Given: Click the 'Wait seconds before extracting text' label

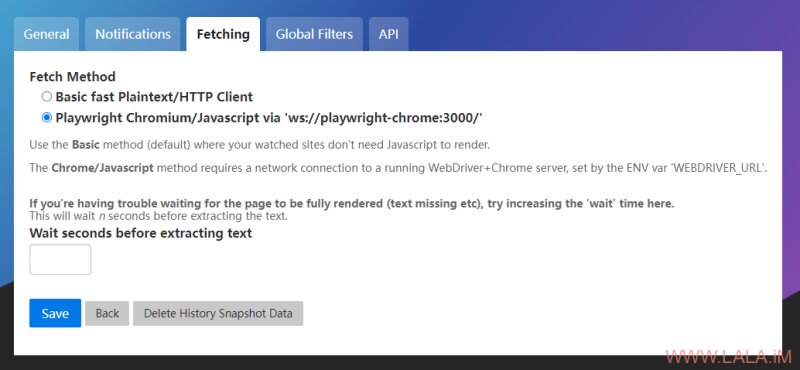Looking at the screenshot, I should pyautogui.click(x=141, y=233).
